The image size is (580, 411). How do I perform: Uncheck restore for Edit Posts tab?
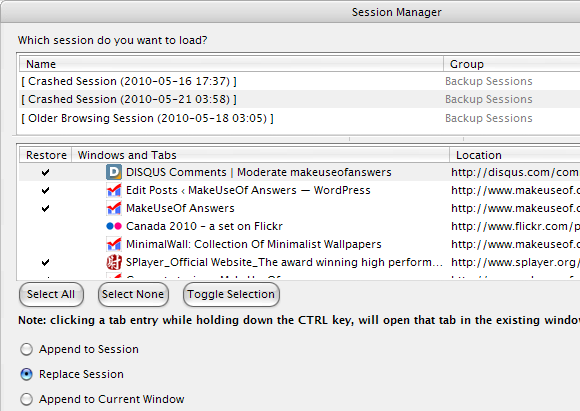click(x=45, y=191)
